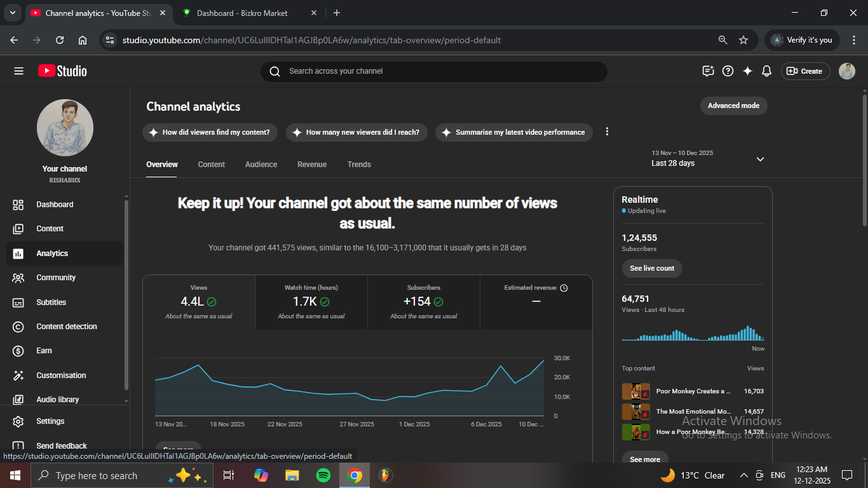Open Content detection in the sidebar
Screen dimensions: 868x488
click(66, 327)
